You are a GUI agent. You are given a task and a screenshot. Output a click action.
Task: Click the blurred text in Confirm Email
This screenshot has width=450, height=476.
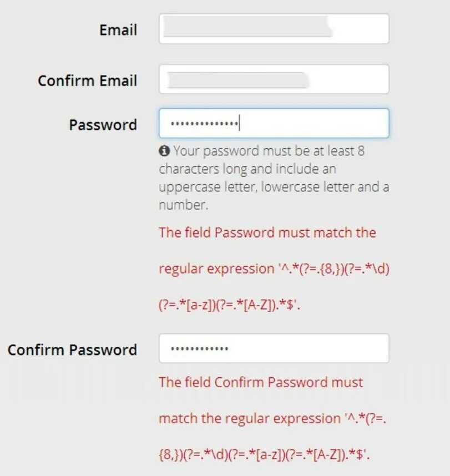coord(236,79)
